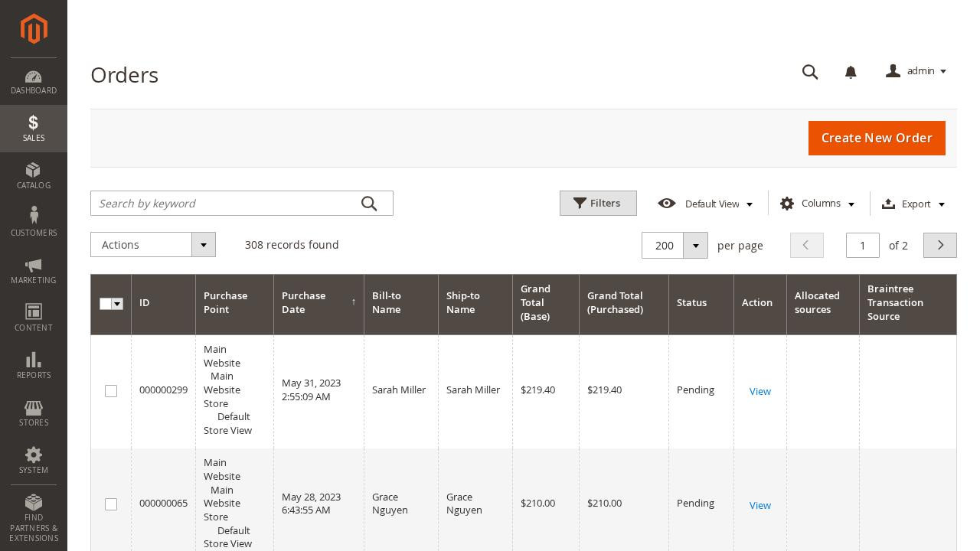This screenshot has height=551, width=980.
Task: Click Create New Order button
Action: [877, 138]
